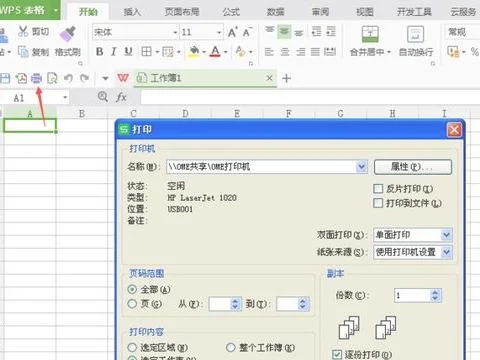
Task: Toggle Italic formatting
Action: tap(114, 52)
